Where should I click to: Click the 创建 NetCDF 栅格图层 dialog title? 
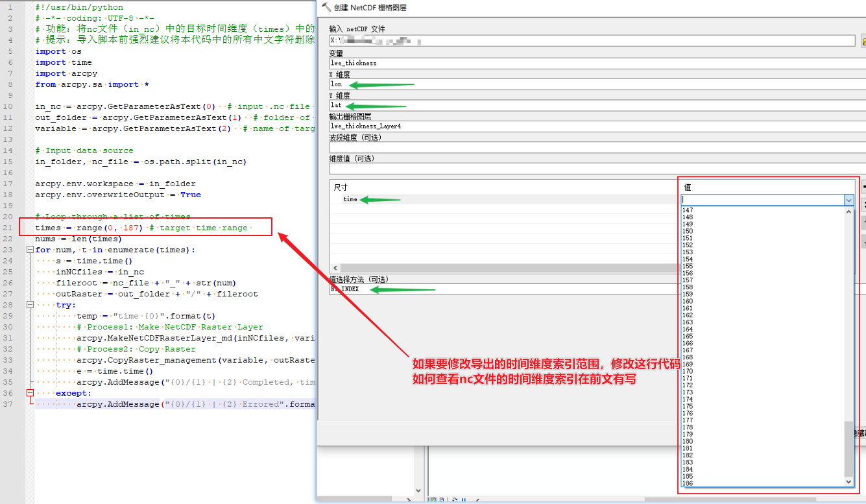click(x=370, y=8)
